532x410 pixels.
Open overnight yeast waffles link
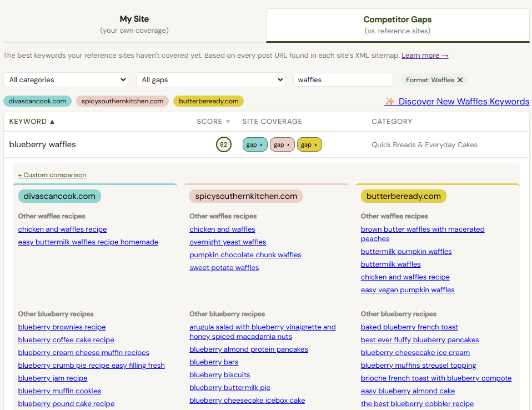(228, 242)
